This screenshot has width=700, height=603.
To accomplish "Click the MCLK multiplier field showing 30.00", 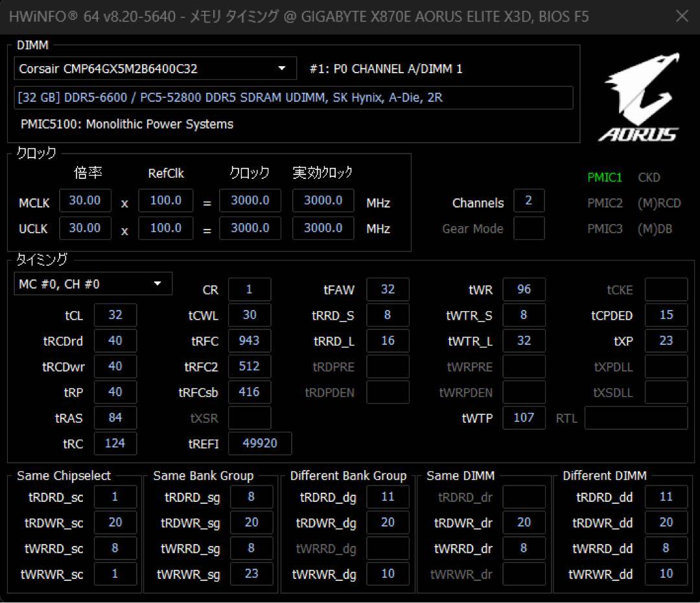I will [x=85, y=200].
